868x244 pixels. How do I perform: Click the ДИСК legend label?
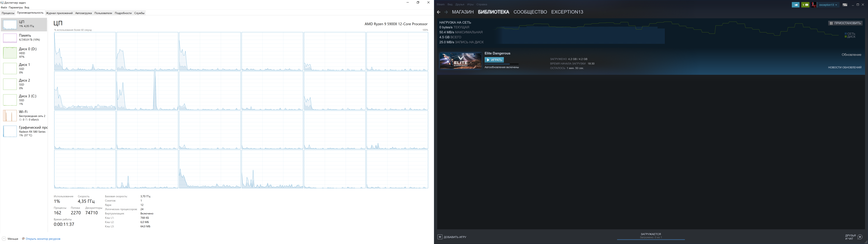tap(851, 37)
